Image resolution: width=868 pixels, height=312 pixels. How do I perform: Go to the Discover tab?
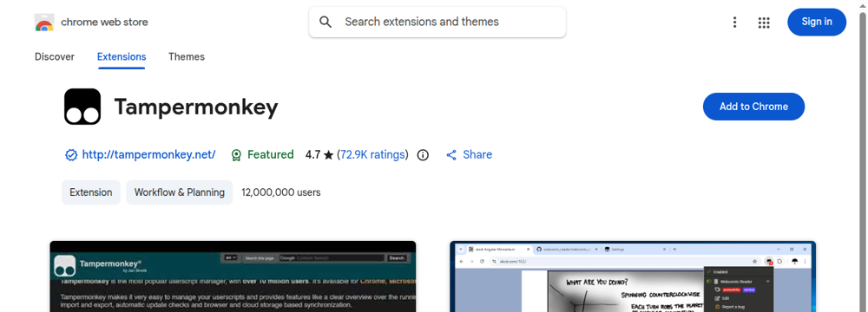[54, 56]
